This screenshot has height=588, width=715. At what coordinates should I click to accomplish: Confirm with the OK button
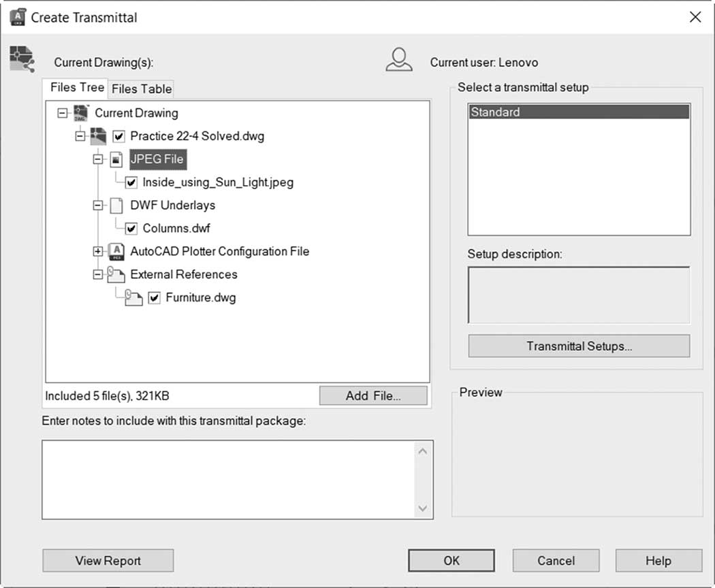[451, 560]
